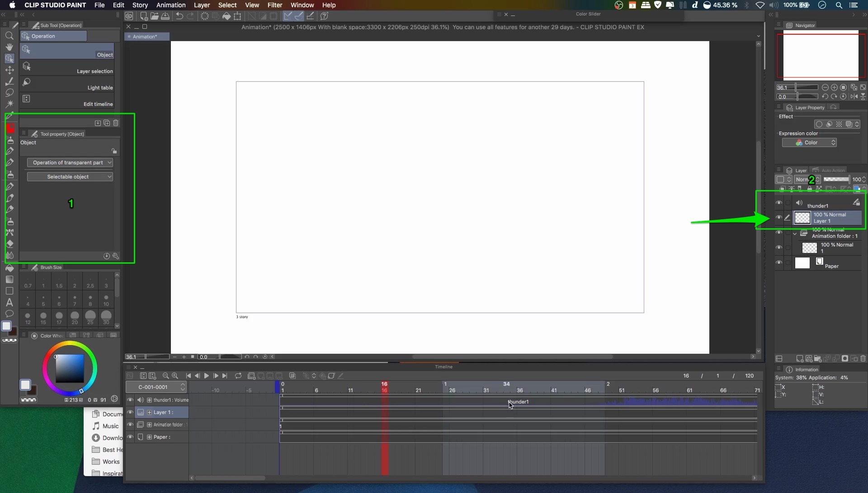Open the Filter menu

(x=274, y=5)
